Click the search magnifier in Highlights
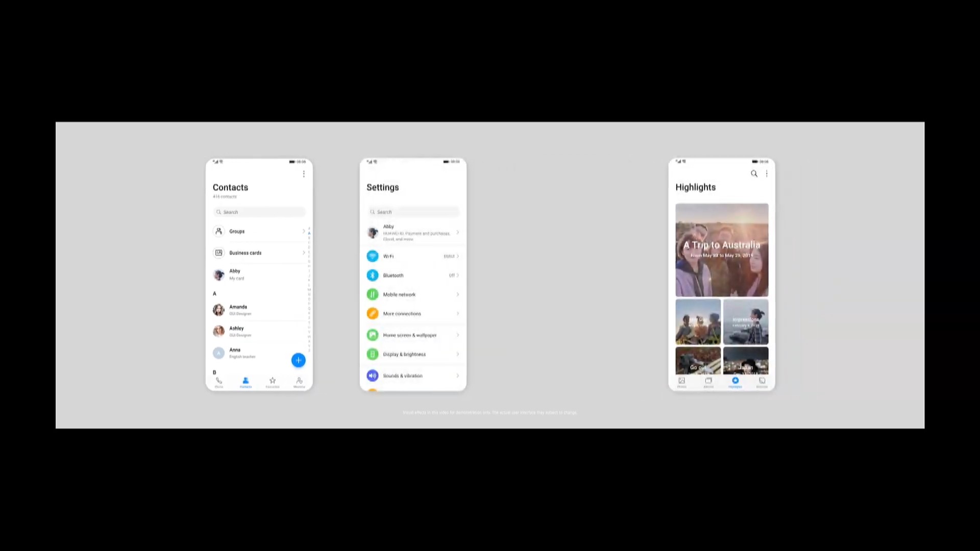 754,173
